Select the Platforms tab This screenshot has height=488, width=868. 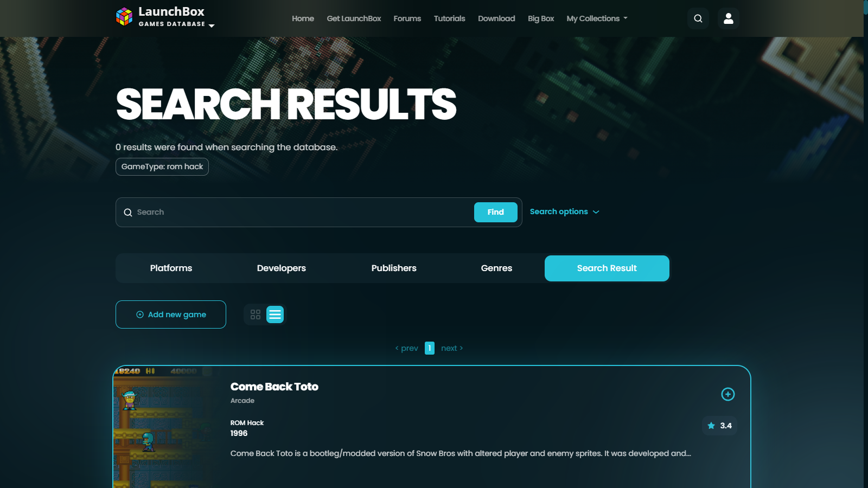point(171,268)
